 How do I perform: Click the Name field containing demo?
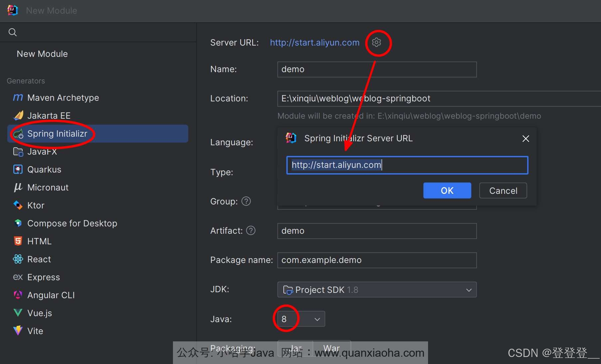(377, 69)
